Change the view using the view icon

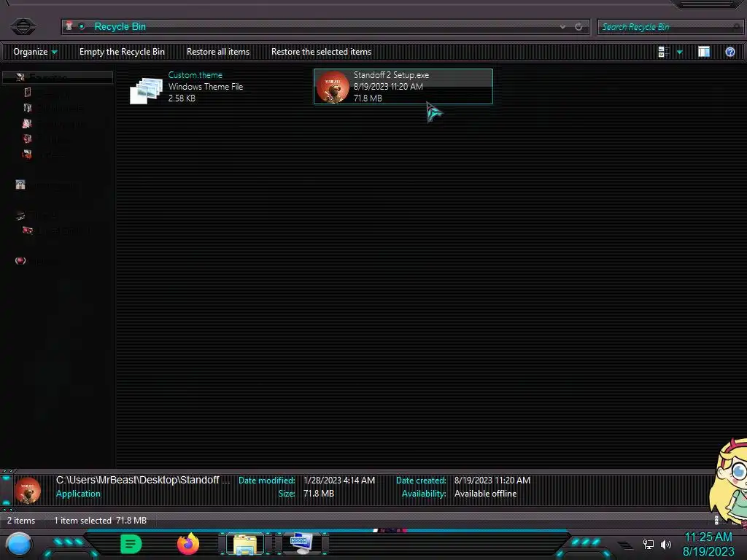[x=664, y=52]
